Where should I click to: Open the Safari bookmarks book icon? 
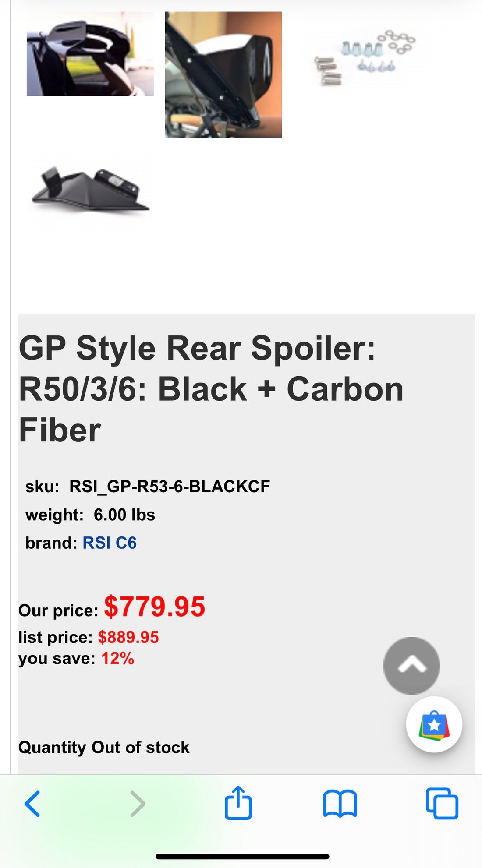340,804
